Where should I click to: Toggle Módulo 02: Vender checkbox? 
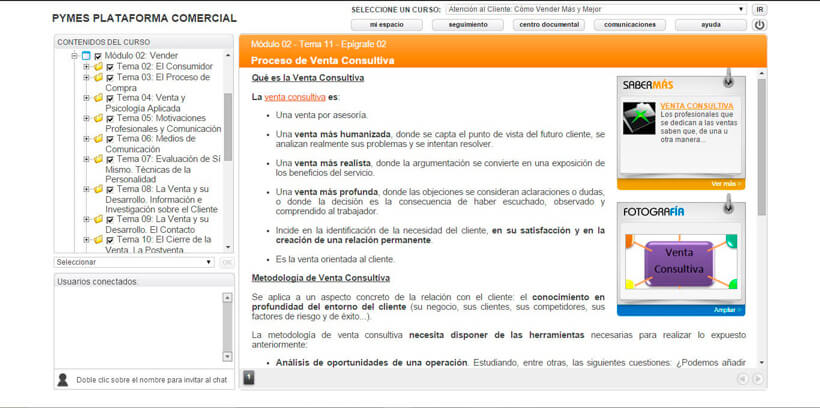[x=98, y=56]
